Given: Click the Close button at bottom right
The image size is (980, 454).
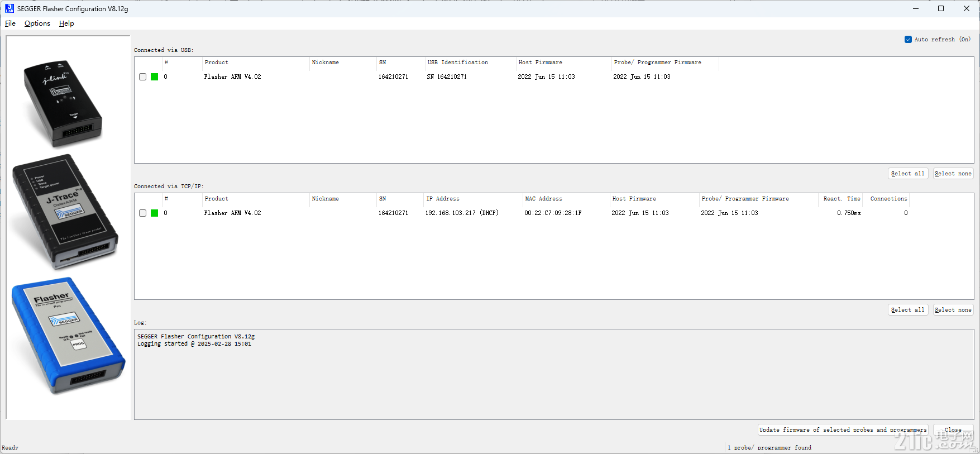Looking at the screenshot, I should tap(953, 430).
